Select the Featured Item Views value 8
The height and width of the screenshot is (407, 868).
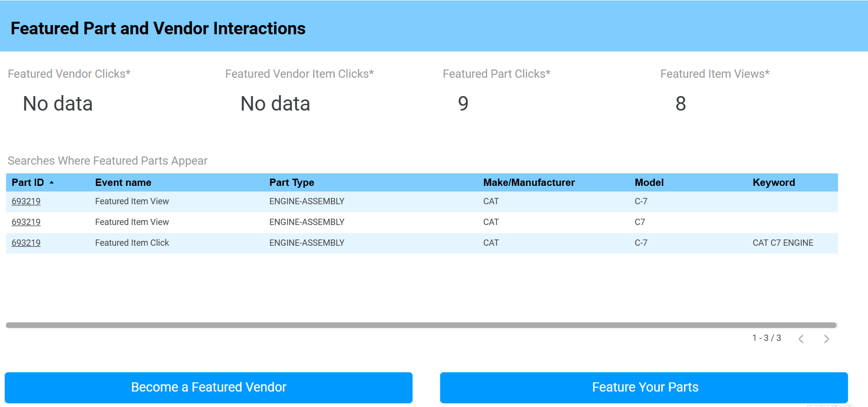(x=680, y=103)
